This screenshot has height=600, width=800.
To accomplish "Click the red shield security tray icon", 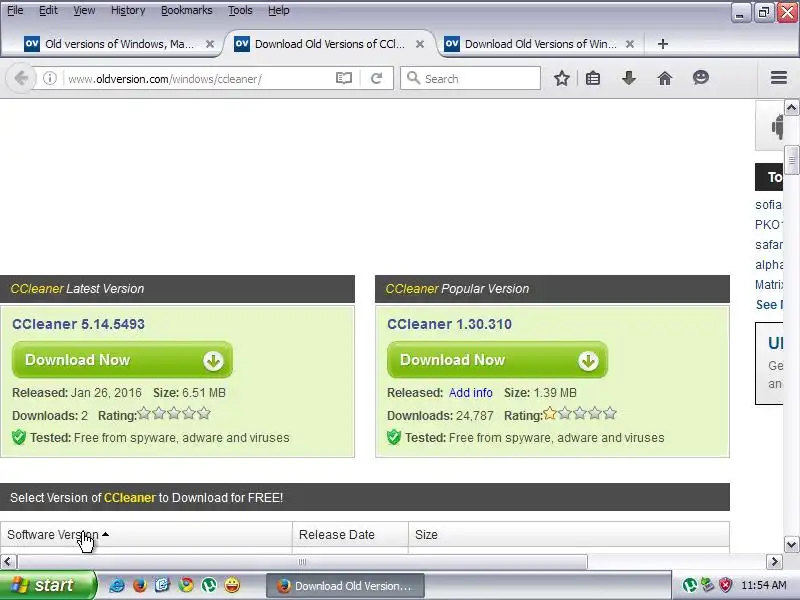I will tap(726, 585).
